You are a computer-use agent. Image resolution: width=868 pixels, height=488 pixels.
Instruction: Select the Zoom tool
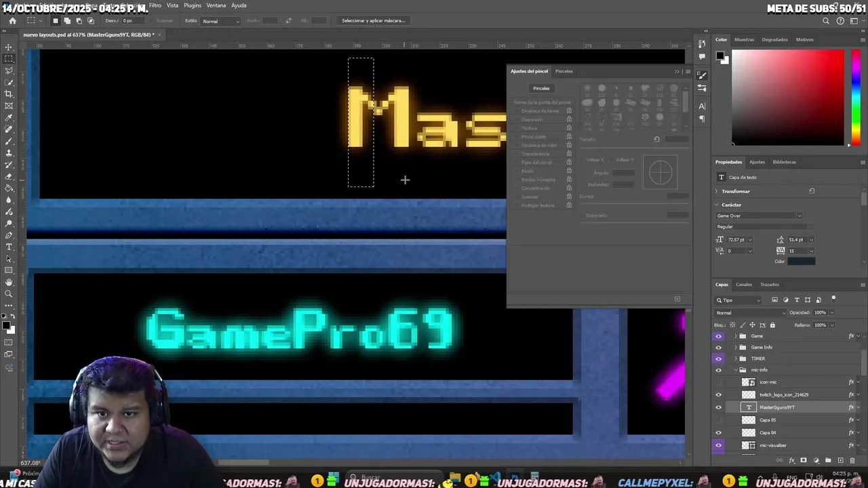(x=9, y=293)
